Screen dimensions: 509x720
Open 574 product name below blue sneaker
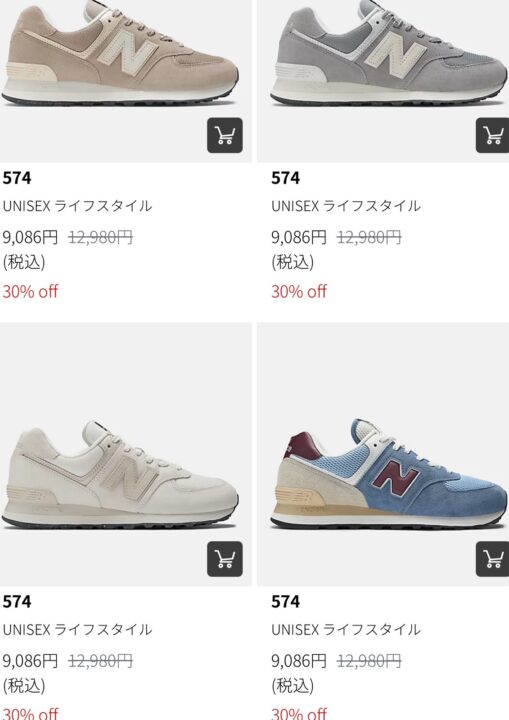(285, 602)
